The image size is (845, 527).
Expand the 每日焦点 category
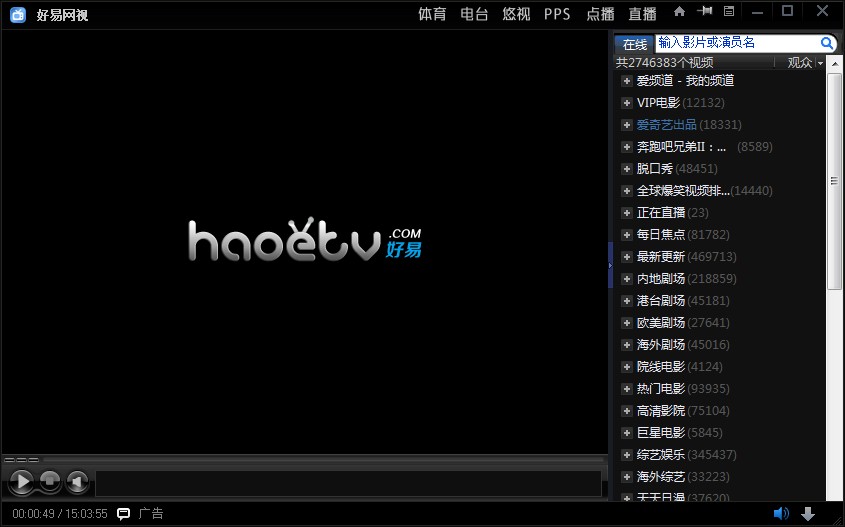pos(626,235)
